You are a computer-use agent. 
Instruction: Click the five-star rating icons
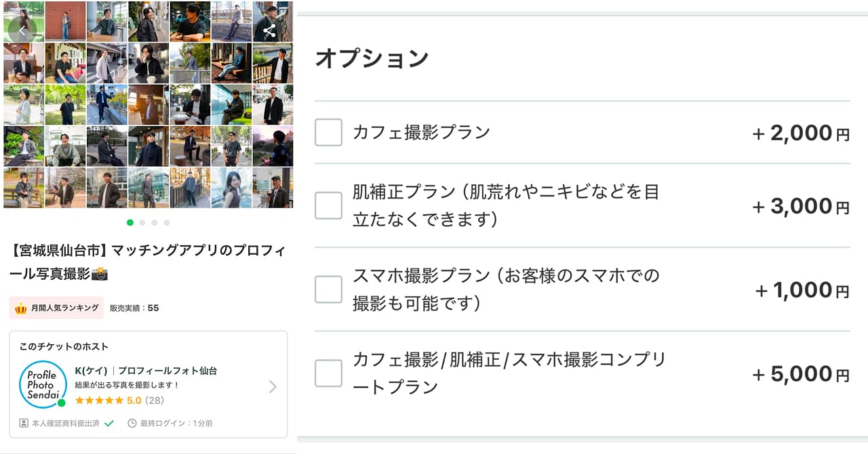pyautogui.click(x=99, y=400)
